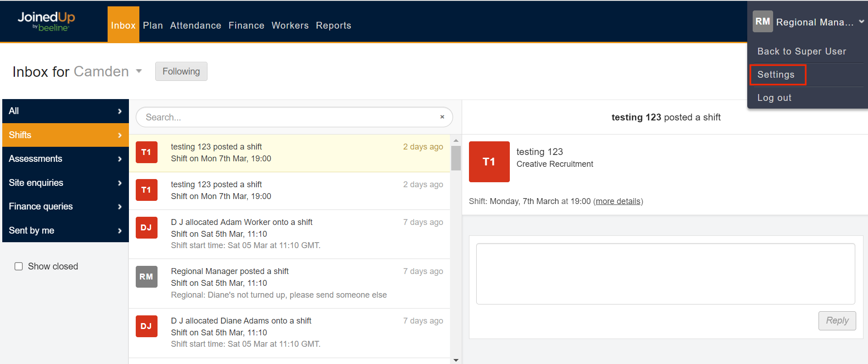Screen dimensions: 868x364
Task: Clear search using the x icon
Action: click(x=442, y=117)
